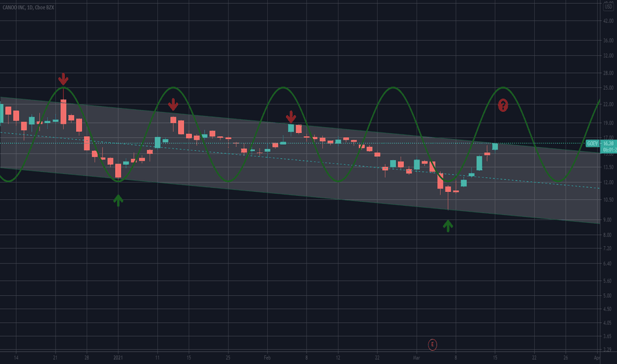
Task: Click the 2021 date axis label
Action: click(118, 357)
